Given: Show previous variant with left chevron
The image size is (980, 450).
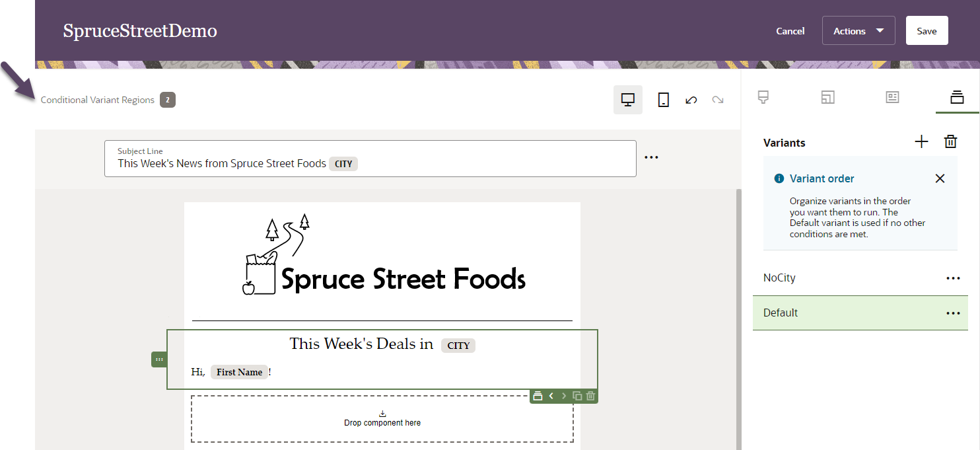Looking at the screenshot, I should (551, 396).
